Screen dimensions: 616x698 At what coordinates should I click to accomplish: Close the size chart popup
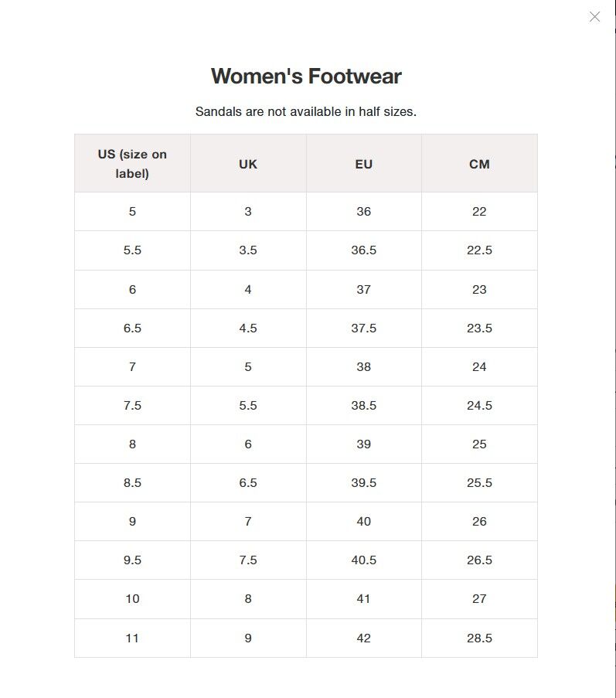pos(594,17)
